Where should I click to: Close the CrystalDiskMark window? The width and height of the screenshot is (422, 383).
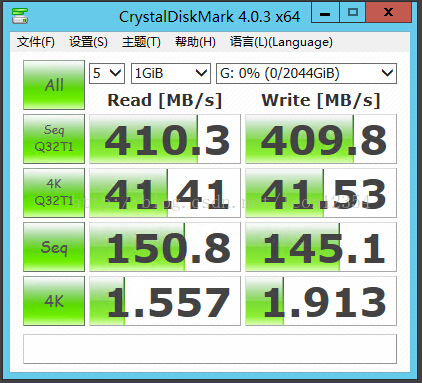pyautogui.click(x=388, y=13)
